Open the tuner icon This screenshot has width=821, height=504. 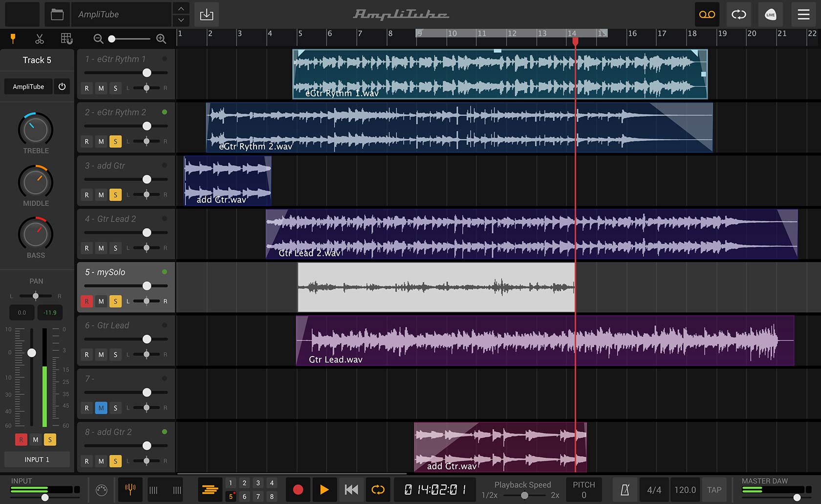pyautogui.click(x=130, y=489)
